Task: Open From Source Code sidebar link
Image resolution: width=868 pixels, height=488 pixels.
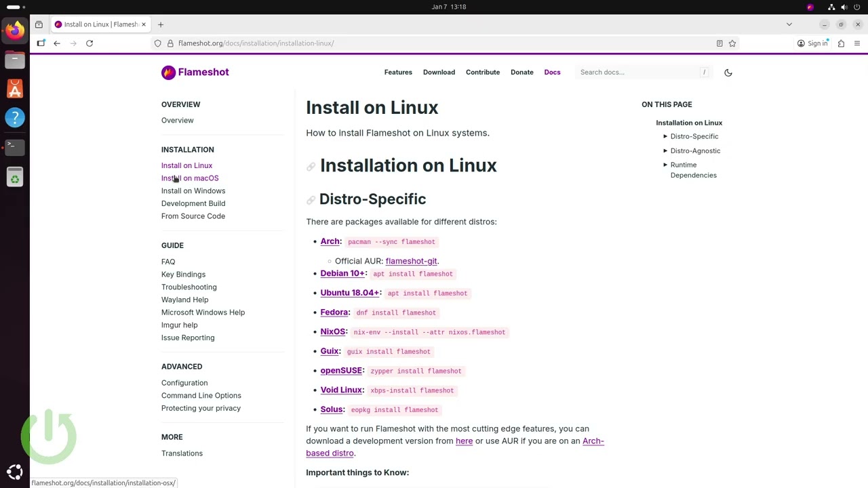Action: click(193, 216)
